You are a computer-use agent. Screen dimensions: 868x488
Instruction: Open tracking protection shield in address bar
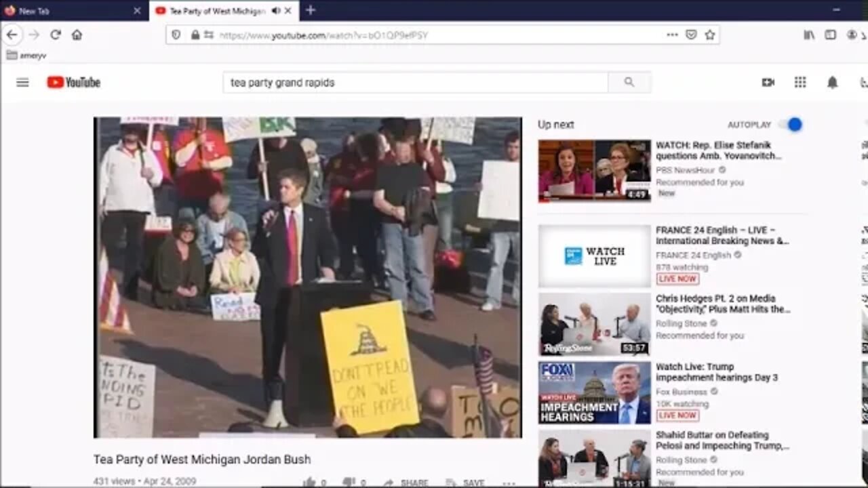point(176,35)
